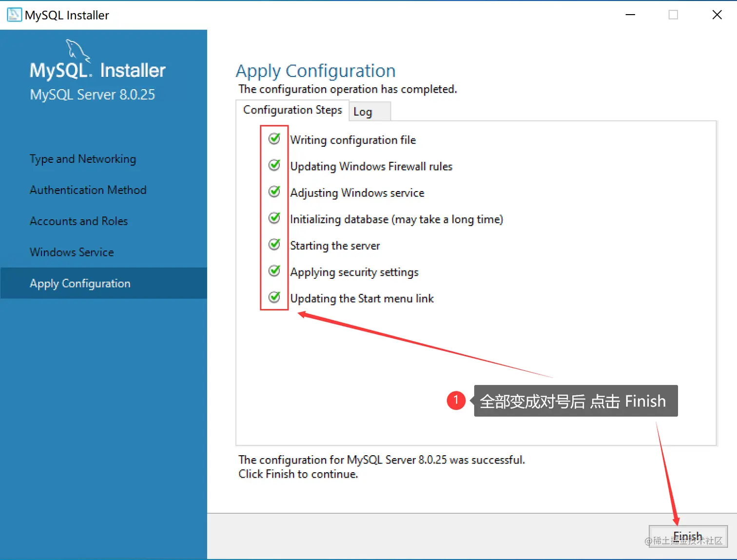Click the MySQL dolphin logo in the sidebar
Image resolution: width=737 pixels, height=560 pixels.
(78, 51)
